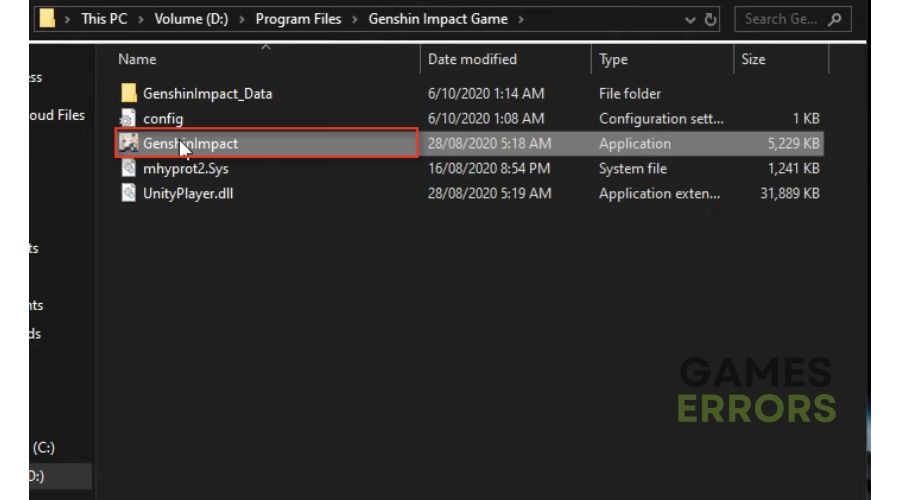Click the Application exten... type cell
This screenshot has height=500, width=900.
pyautogui.click(x=659, y=193)
